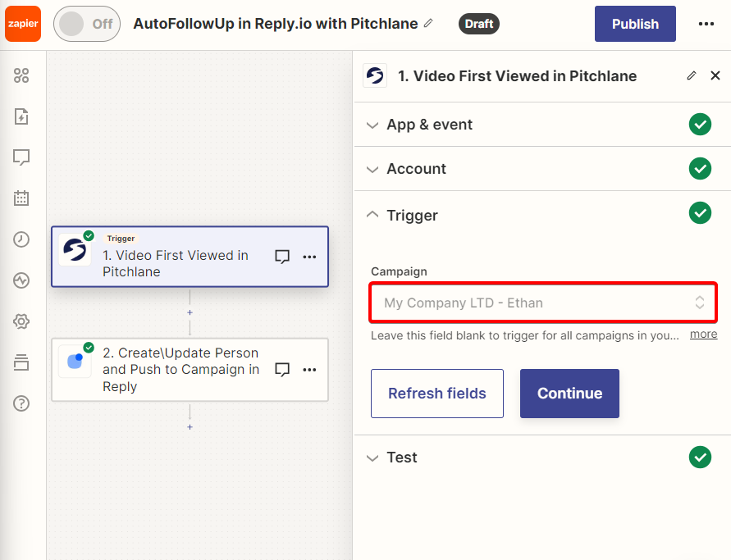Image resolution: width=731 pixels, height=560 pixels.
Task: Open the comments icon in sidebar
Action: [x=21, y=157]
